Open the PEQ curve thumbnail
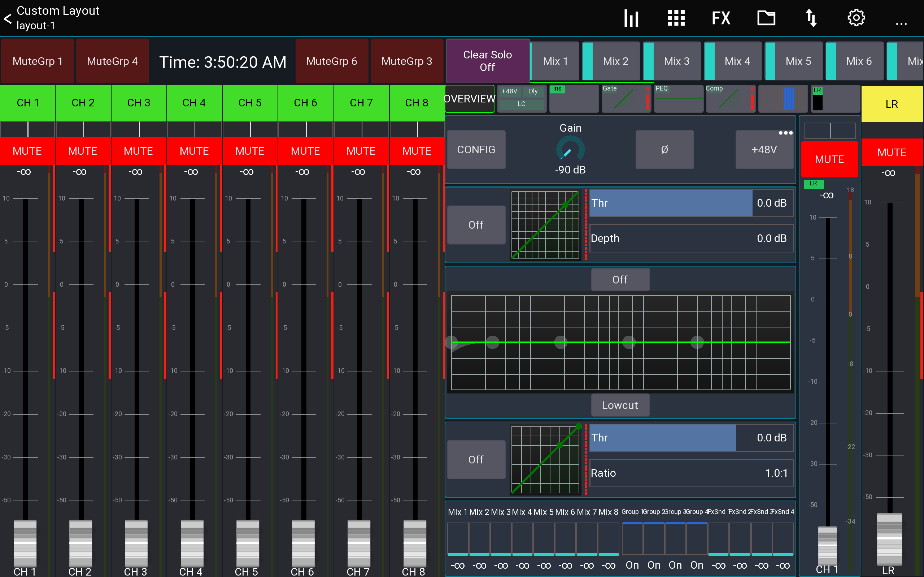The width and height of the screenshot is (924, 577). [x=679, y=99]
